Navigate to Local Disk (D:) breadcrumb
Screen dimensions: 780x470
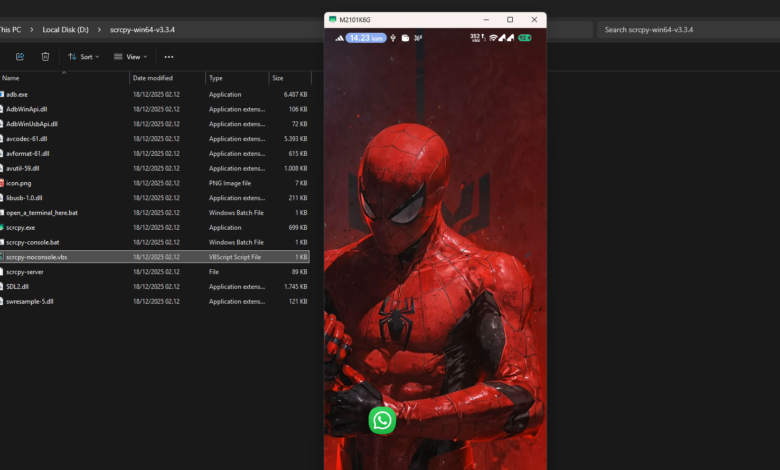coord(65,29)
